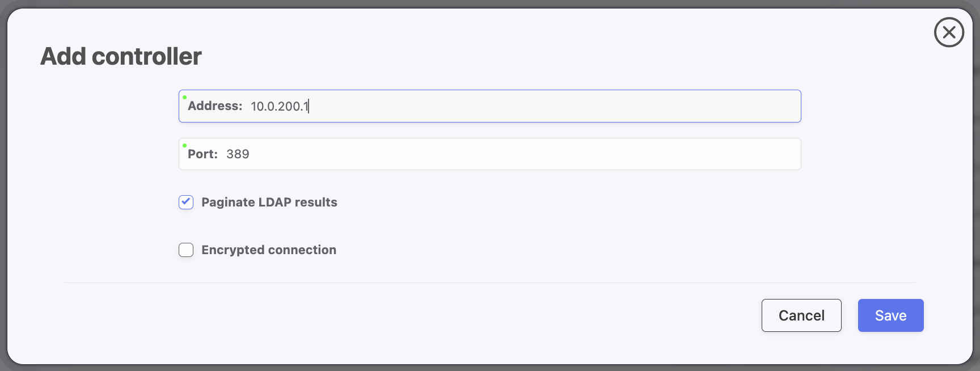Click green required dot on Port field
The image size is (980, 371).
click(x=184, y=146)
